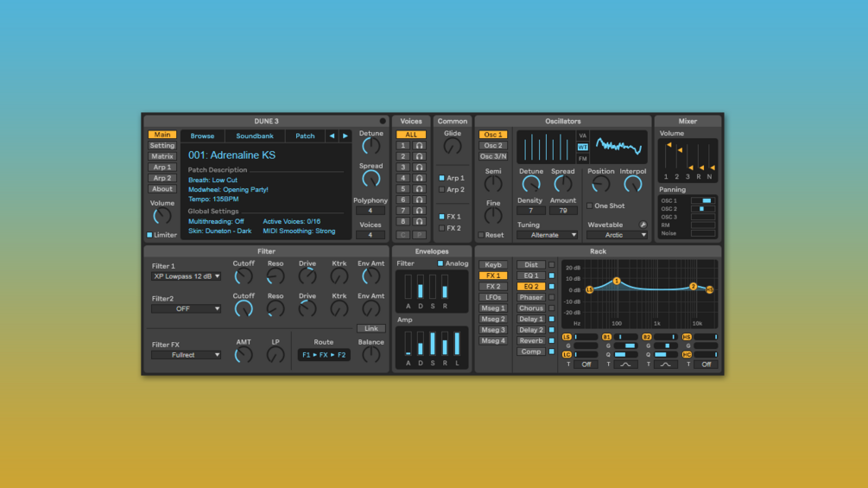Select EQ band node 2 on graph
868x488 pixels.
pyautogui.click(x=693, y=286)
